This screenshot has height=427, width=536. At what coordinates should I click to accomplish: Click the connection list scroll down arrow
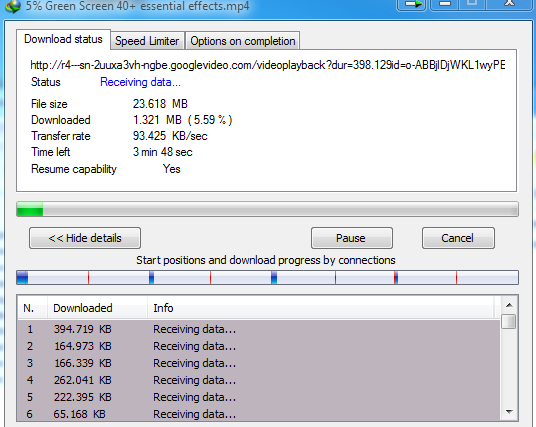[x=509, y=412]
